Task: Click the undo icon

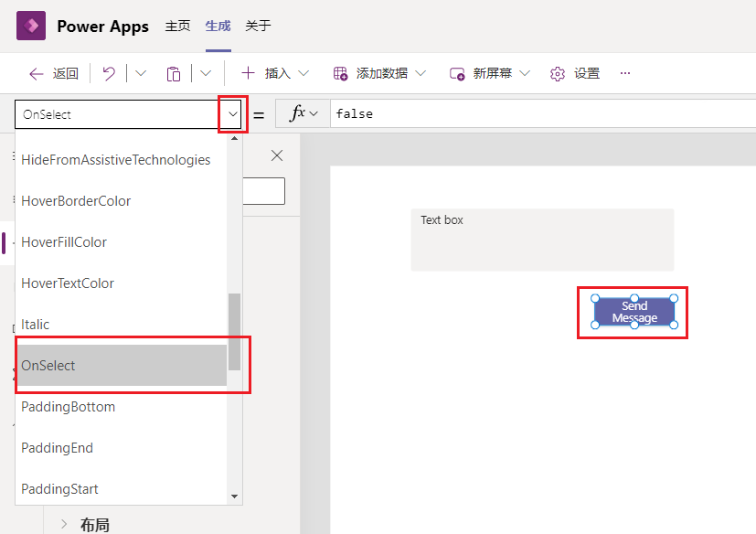Action: [x=109, y=73]
